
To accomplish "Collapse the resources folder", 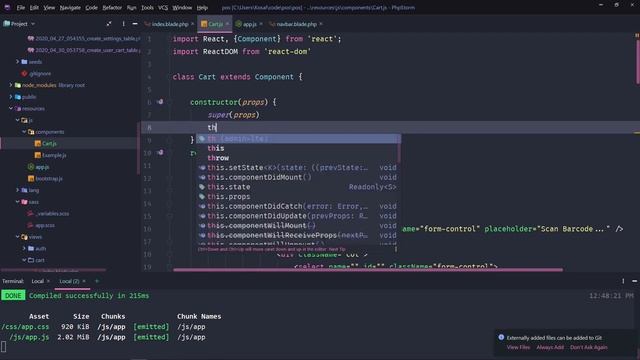I will (11, 109).
